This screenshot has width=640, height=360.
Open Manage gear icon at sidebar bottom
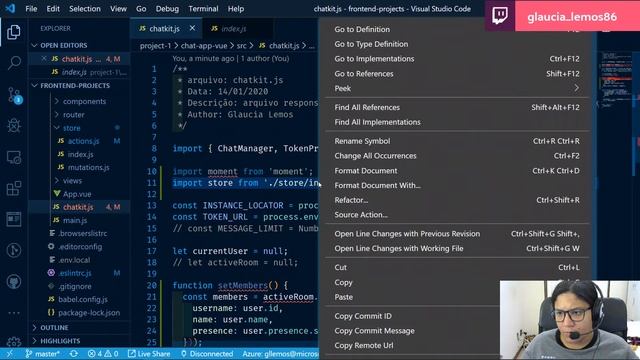(14, 342)
